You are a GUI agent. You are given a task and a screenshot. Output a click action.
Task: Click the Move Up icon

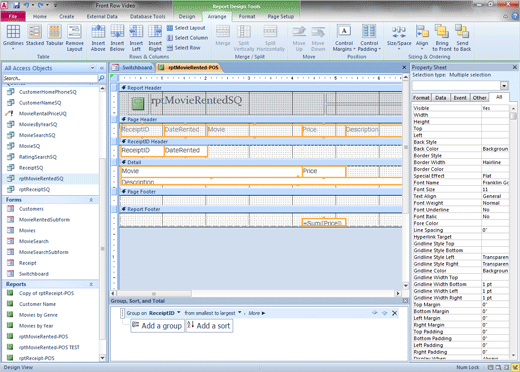coord(299,38)
